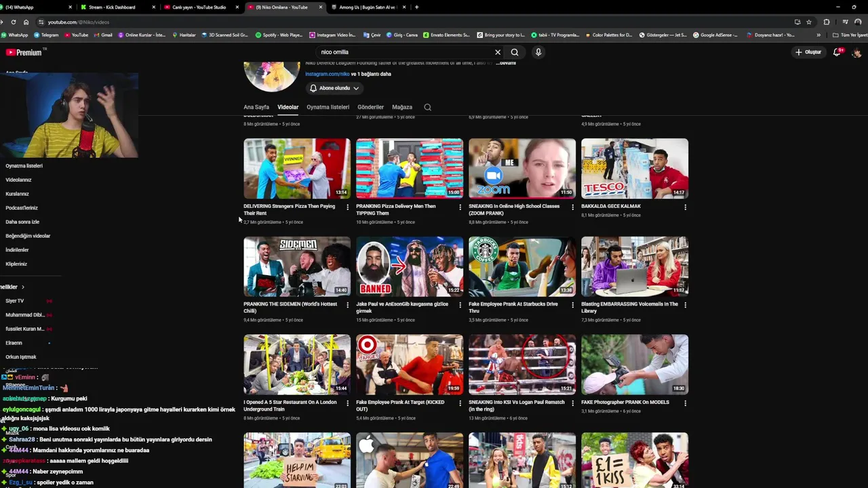This screenshot has height=488, width=868.
Task: Bookmark this page with star icon
Action: click(809, 22)
